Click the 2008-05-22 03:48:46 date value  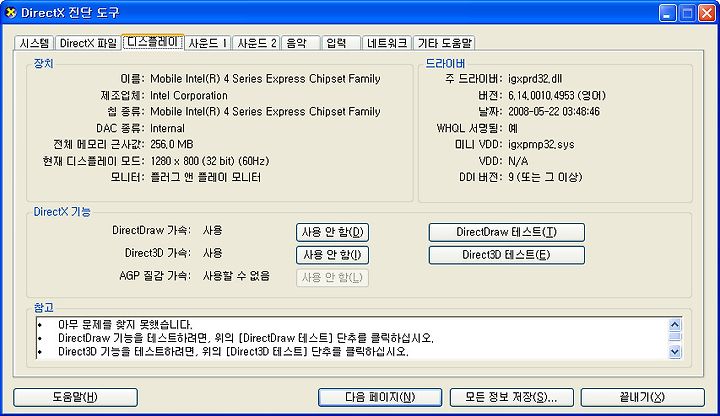[554, 112]
